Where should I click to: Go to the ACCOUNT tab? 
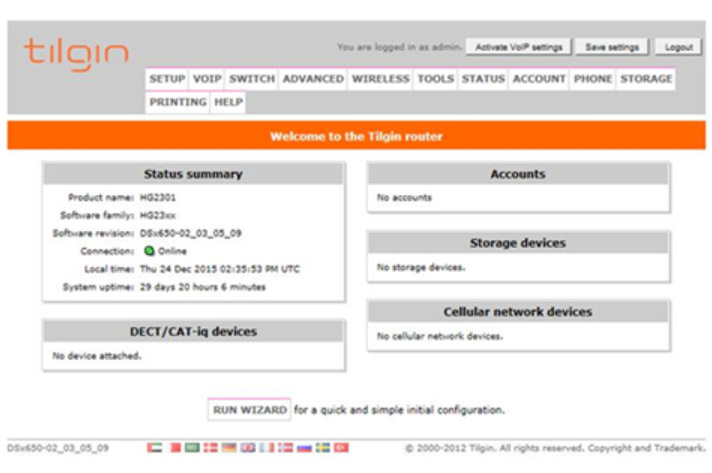pos(539,79)
